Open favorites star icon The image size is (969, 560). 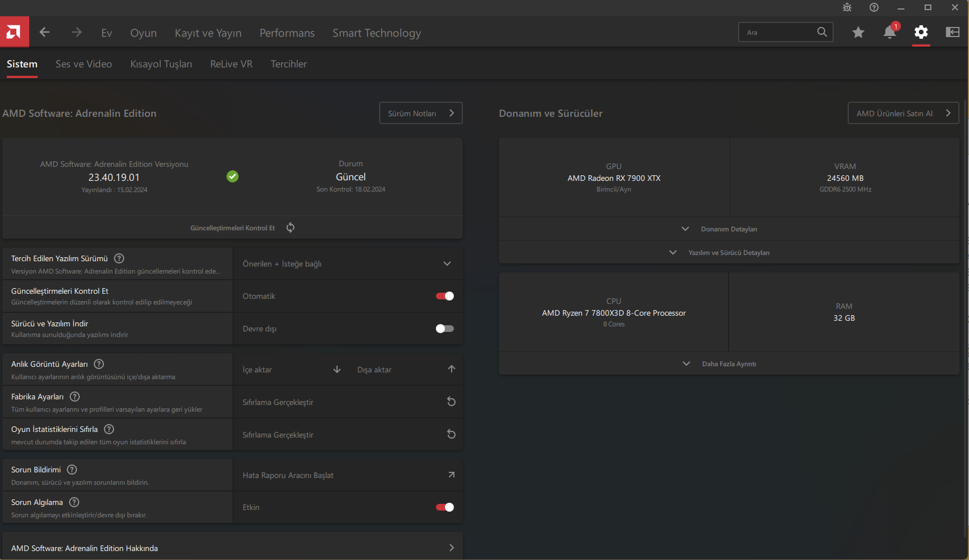pyautogui.click(x=858, y=32)
